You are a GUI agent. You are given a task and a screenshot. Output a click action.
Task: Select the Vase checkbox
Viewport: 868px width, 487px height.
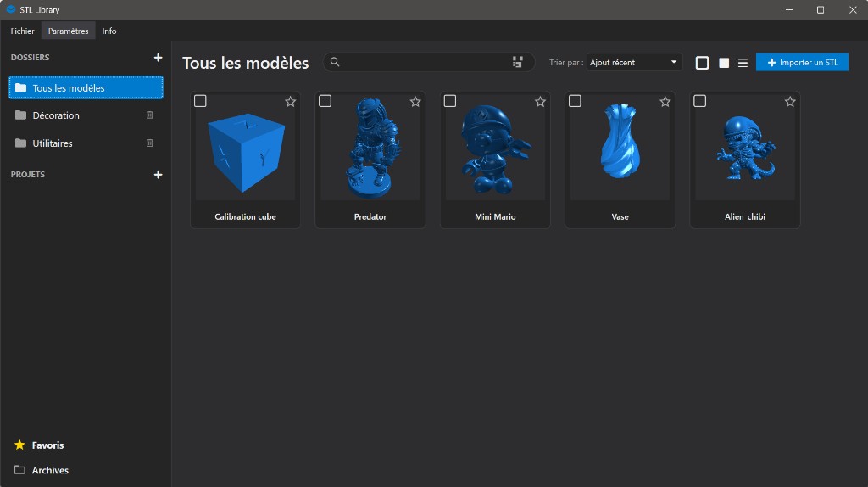click(x=576, y=101)
